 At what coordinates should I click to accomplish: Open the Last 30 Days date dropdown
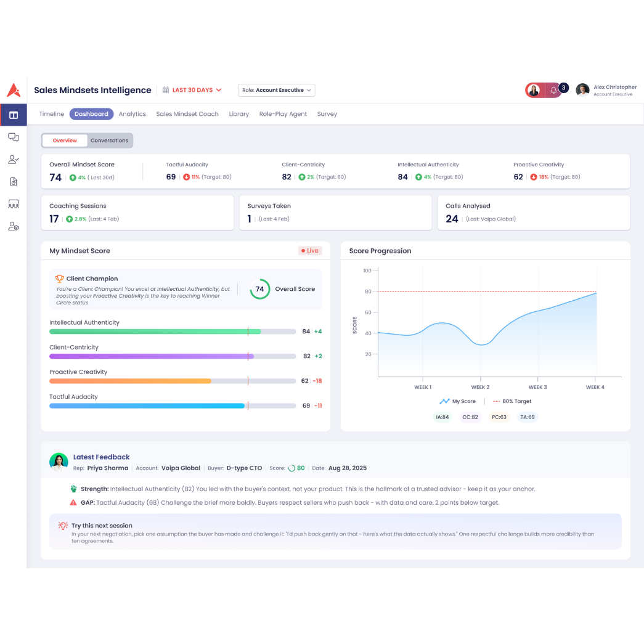192,90
